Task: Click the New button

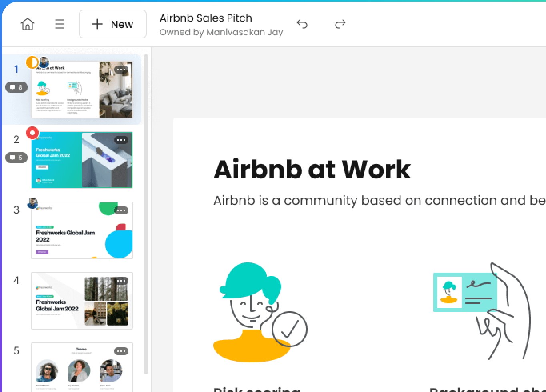Action: 113,24
